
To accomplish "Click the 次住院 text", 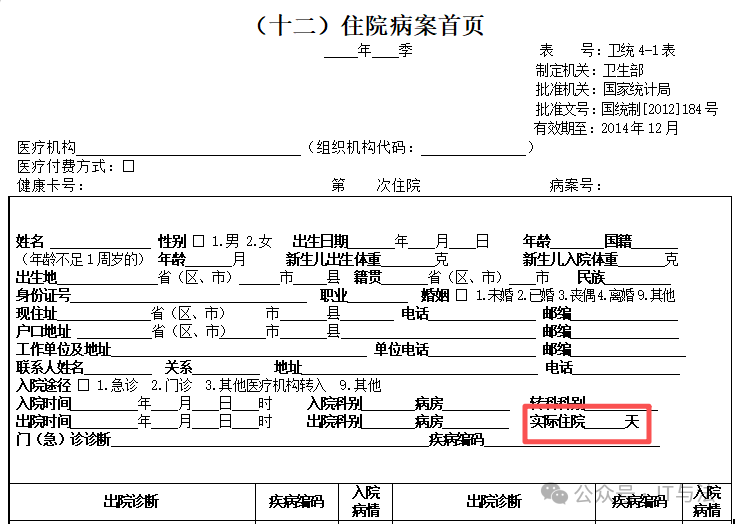I will [x=398, y=186].
